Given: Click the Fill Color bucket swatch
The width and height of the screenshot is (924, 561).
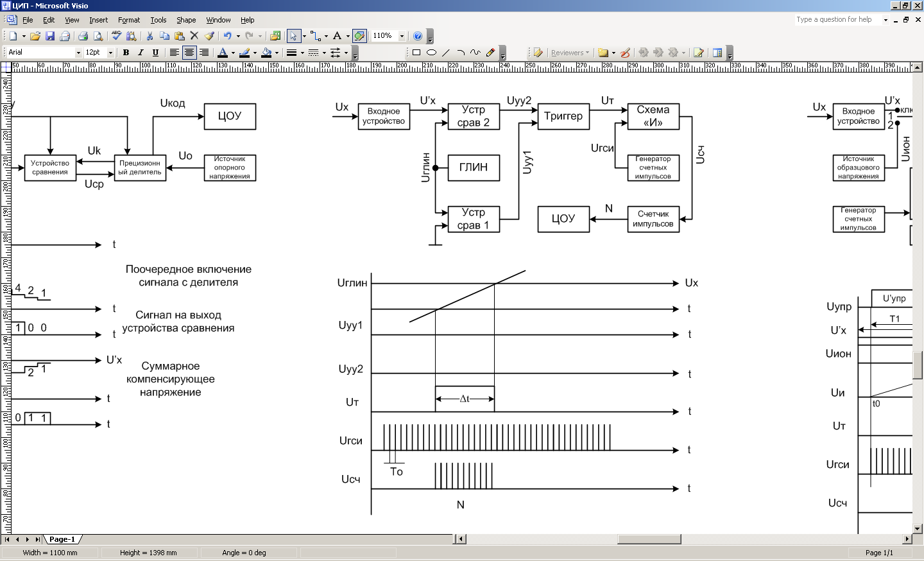Looking at the screenshot, I should coord(266,53).
